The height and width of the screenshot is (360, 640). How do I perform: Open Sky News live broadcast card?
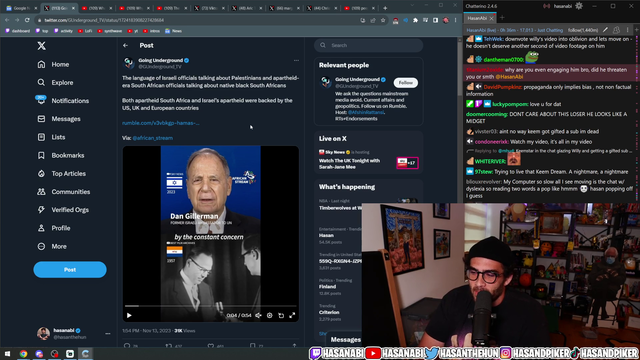click(368, 160)
